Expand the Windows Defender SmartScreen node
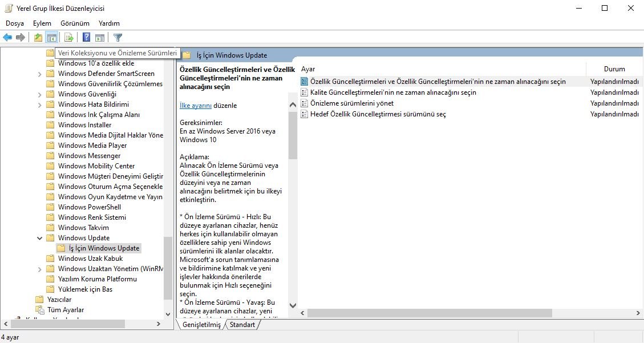 click(x=39, y=74)
